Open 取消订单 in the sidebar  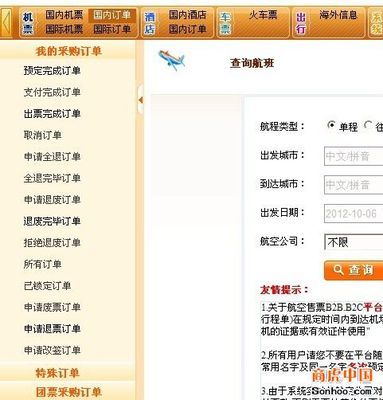pyautogui.click(x=43, y=135)
